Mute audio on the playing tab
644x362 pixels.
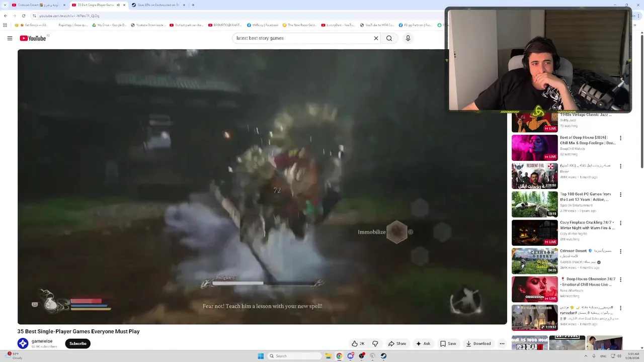coord(118,5)
